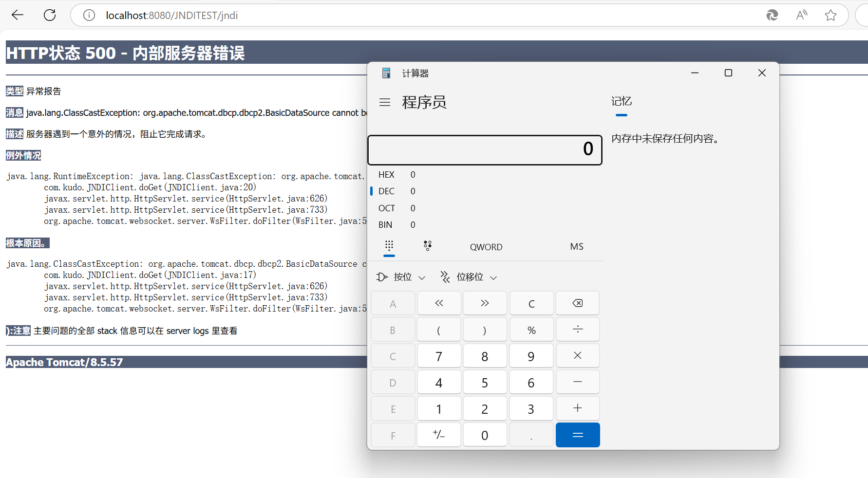Expand the bitwise 按位 dropdown
The height and width of the screenshot is (478, 868).
pos(401,277)
